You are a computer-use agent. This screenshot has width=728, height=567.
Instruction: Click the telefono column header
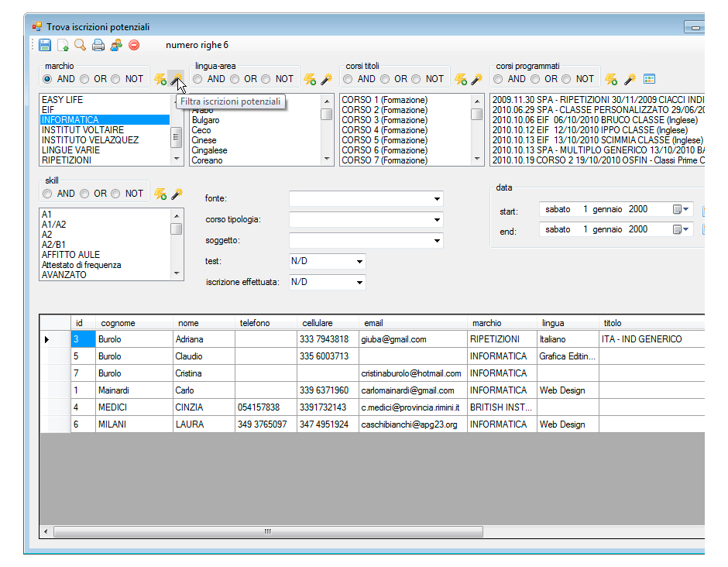(x=266, y=323)
